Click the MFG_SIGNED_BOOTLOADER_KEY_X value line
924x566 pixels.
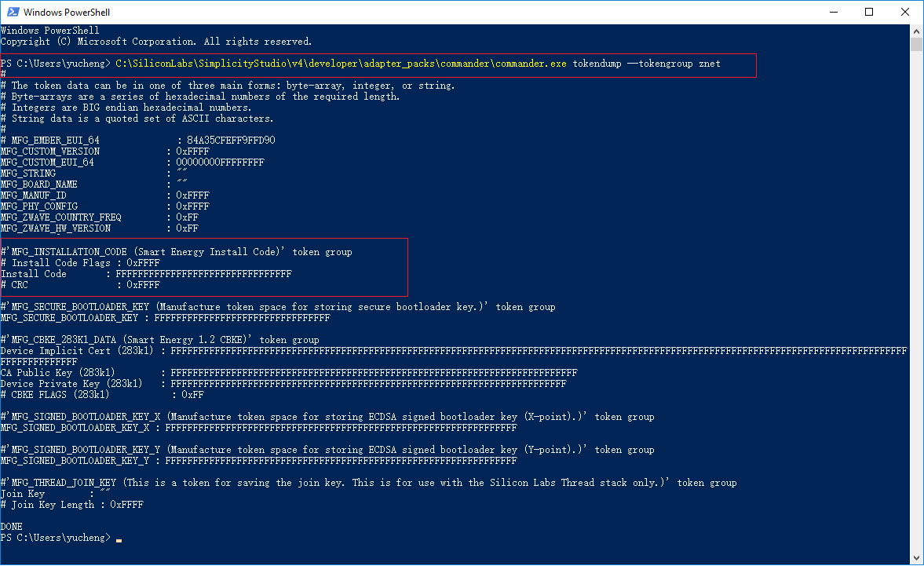259,428
